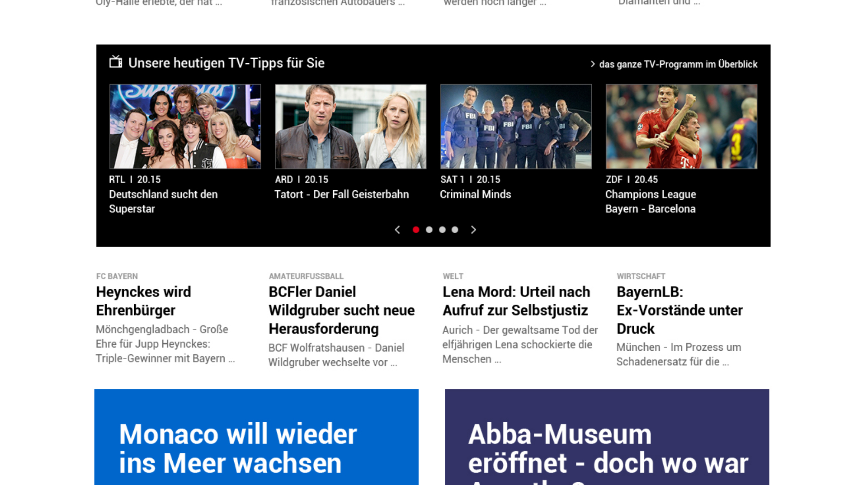Click ARD 20.15 broadcast time text
The height and width of the screenshot is (485, 868).
pyautogui.click(x=302, y=179)
